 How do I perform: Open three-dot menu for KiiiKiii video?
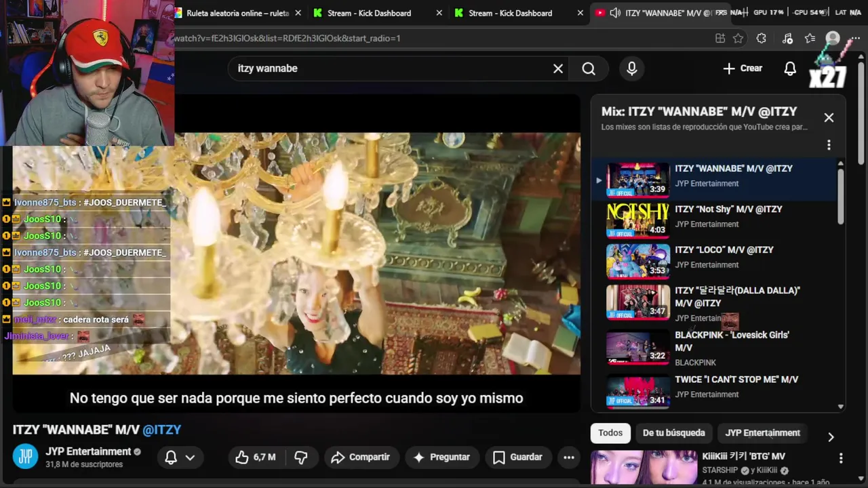[841, 458]
